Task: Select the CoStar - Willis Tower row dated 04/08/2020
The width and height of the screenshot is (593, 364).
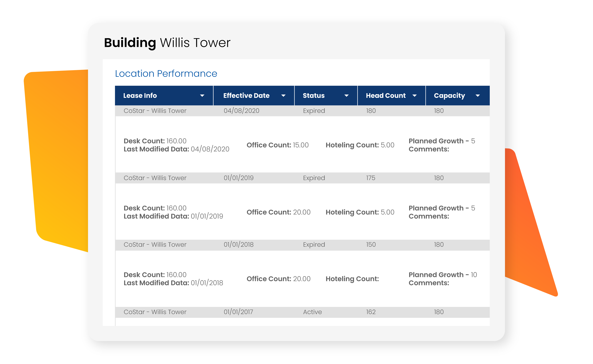Action: (x=302, y=111)
